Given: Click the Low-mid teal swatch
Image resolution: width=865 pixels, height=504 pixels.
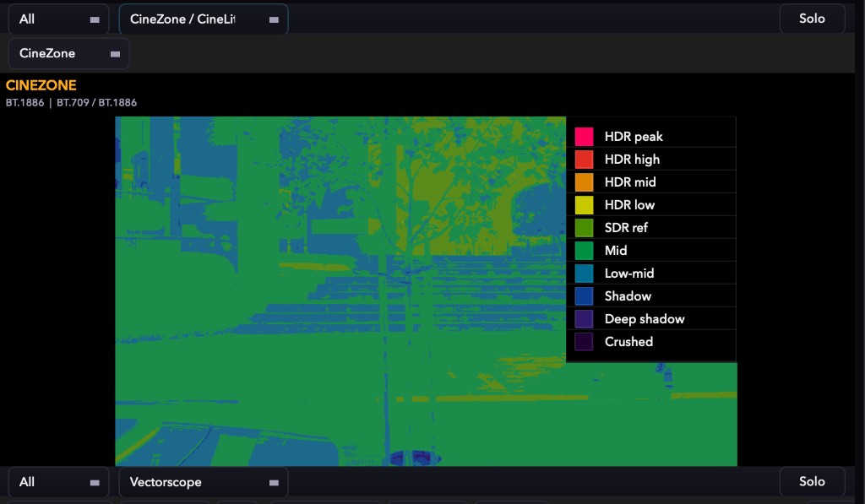Looking at the screenshot, I should (584, 273).
